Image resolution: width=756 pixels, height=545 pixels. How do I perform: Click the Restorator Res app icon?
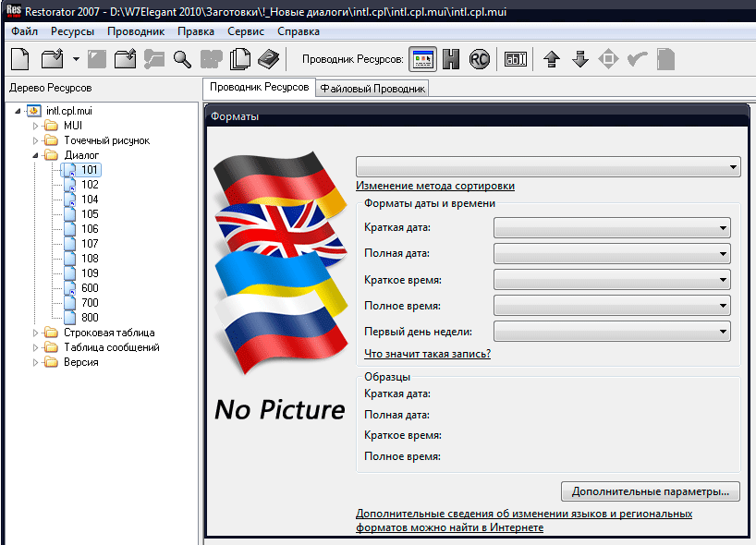click(14, 10)
